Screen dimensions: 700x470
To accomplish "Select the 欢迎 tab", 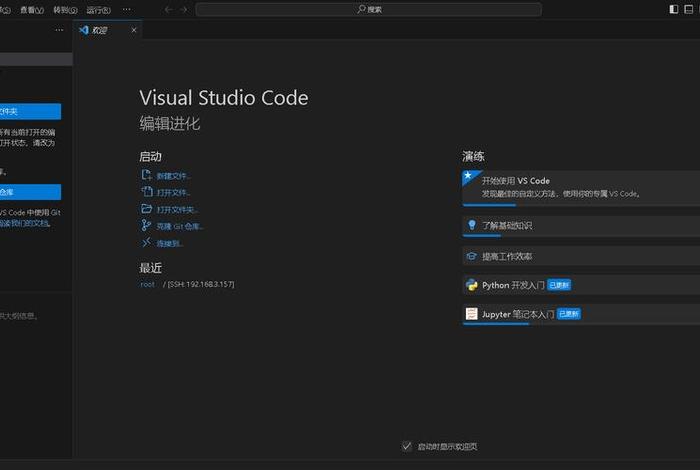I will coord(107,30).
